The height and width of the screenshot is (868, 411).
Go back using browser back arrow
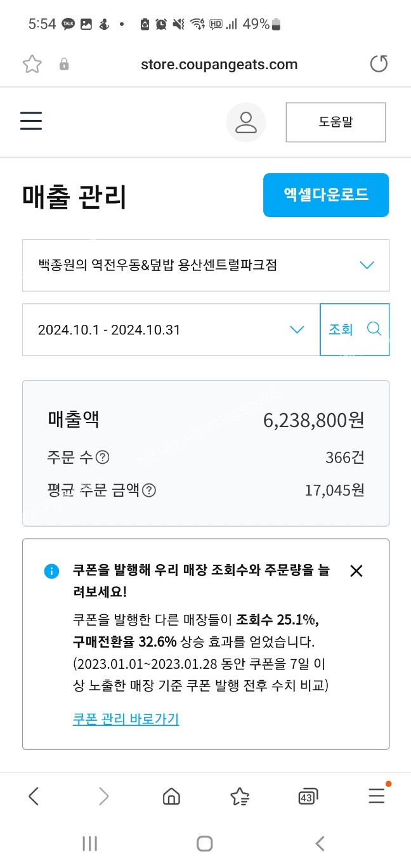(x=34, y=796)
